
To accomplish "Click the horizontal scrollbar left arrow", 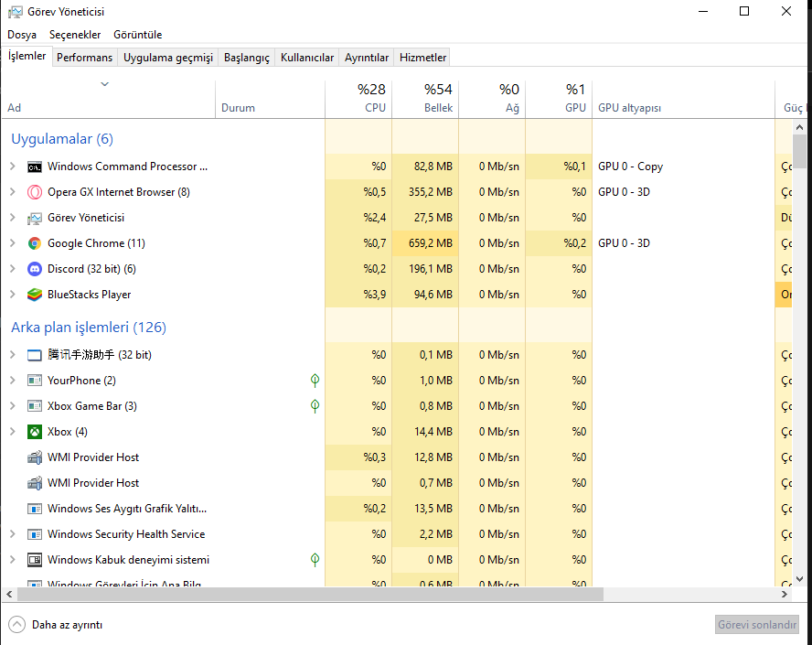I will 9,595.
